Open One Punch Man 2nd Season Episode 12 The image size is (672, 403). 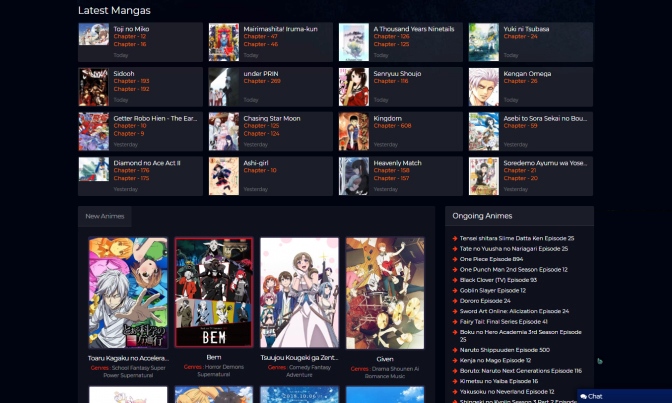513,269
